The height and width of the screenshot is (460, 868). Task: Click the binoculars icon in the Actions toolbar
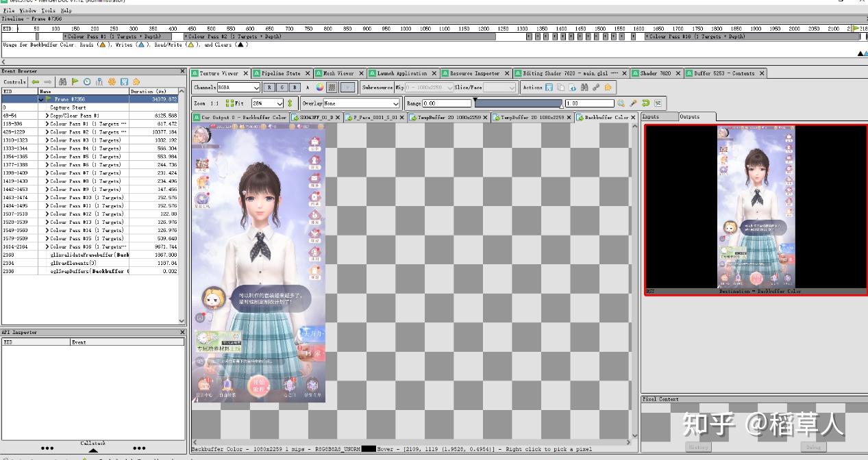(x=584, y=88)
